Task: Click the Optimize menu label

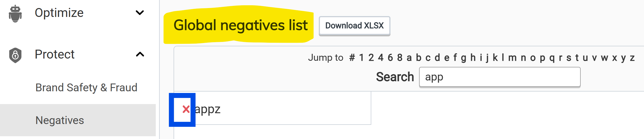Action: point(59,13)
